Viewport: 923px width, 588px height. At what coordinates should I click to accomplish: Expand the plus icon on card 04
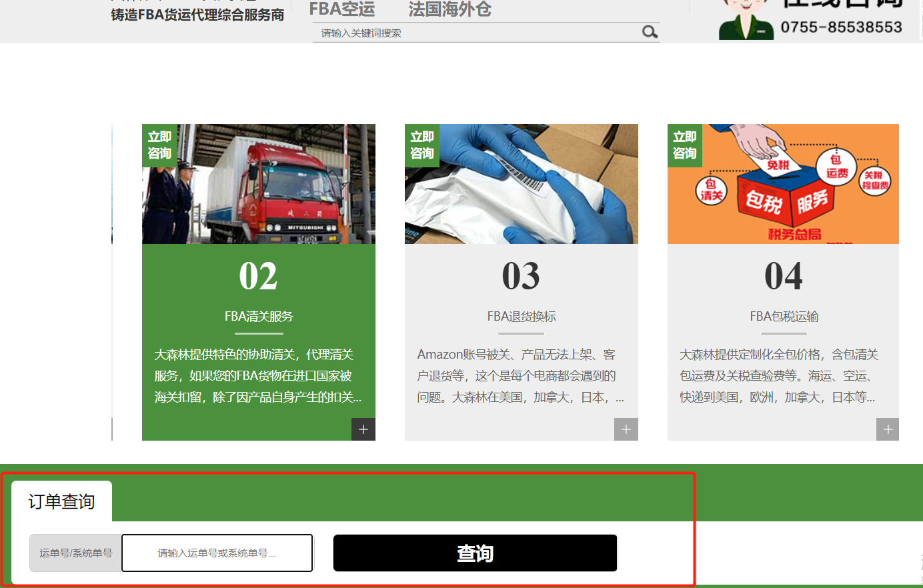[888, 429]
